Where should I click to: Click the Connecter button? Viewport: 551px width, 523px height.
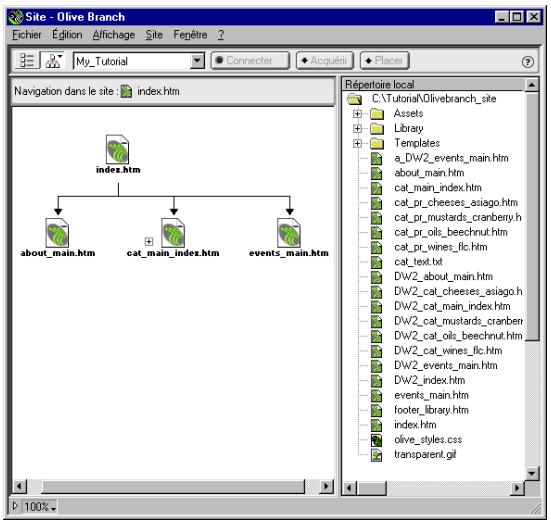[x=250, y=60]
